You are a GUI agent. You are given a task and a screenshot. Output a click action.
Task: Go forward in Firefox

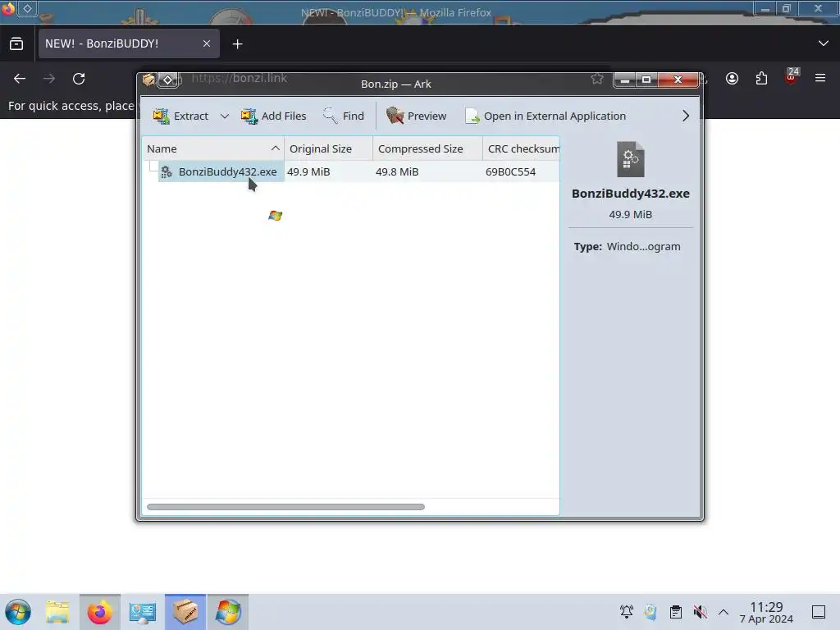(x=49, y=79)
